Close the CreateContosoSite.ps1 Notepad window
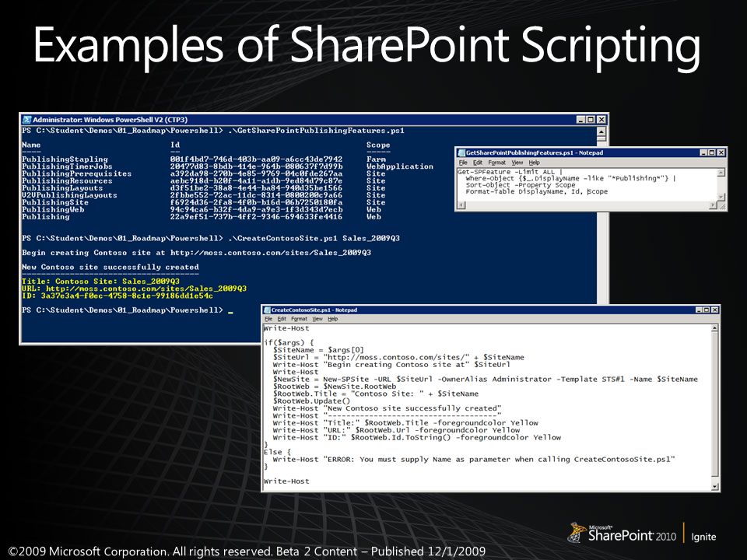The height and width of the screenshot is (560, 747). click(x=714, y=310)
